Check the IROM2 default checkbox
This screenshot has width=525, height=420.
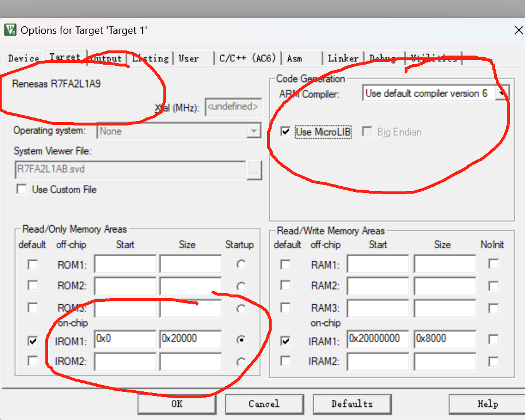point(33,361)
